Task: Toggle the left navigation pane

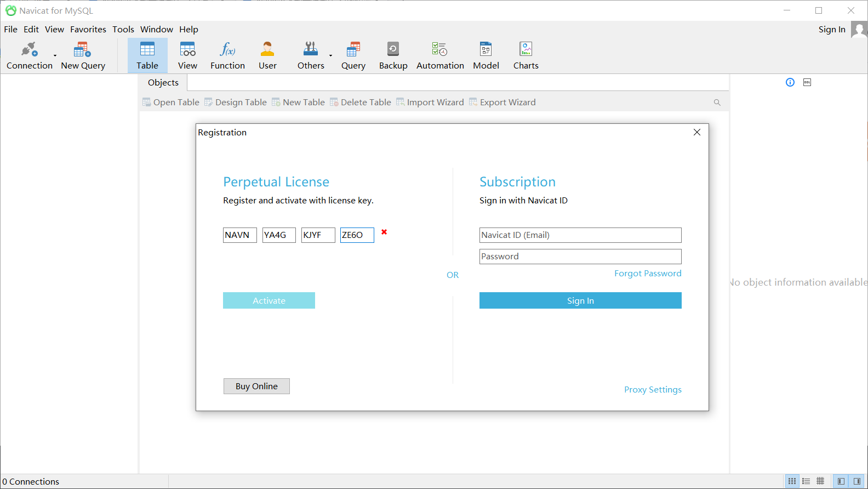Action: 841,481
